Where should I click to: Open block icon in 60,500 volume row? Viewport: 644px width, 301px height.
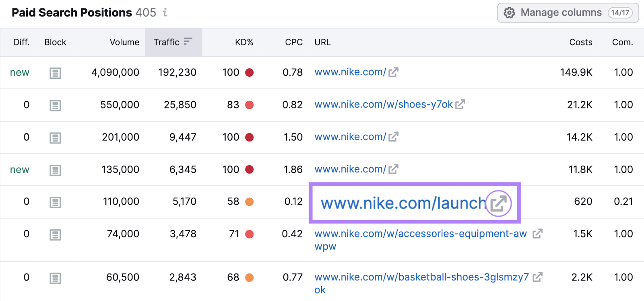(55, 278)
